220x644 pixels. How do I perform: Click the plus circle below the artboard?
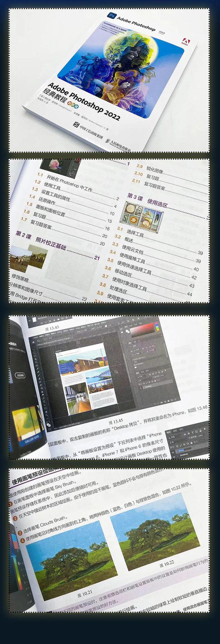click(95, 416)
